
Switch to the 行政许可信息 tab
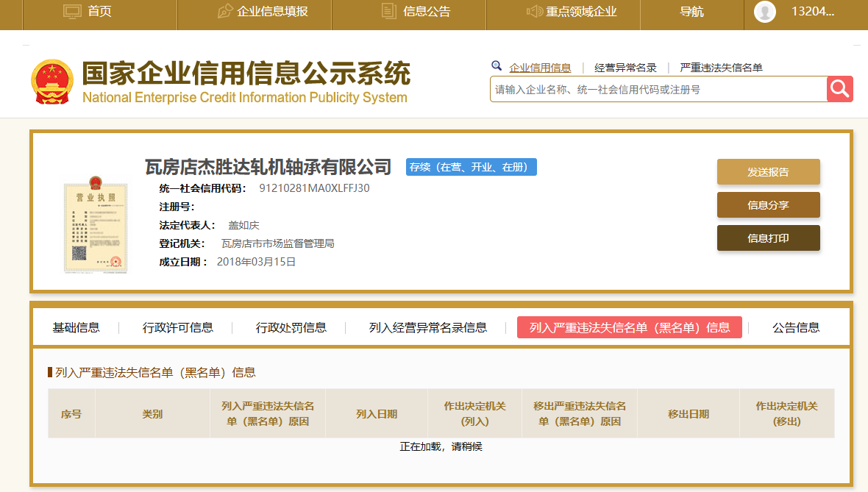coord(178,327)
